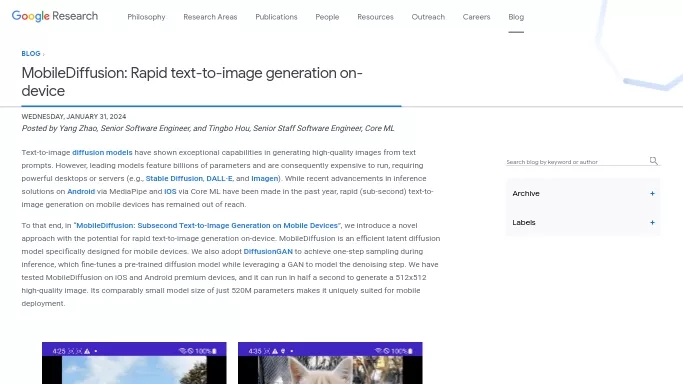Open the iOS link
Viewport: 683px width, 384px height.
pos(170,192)
